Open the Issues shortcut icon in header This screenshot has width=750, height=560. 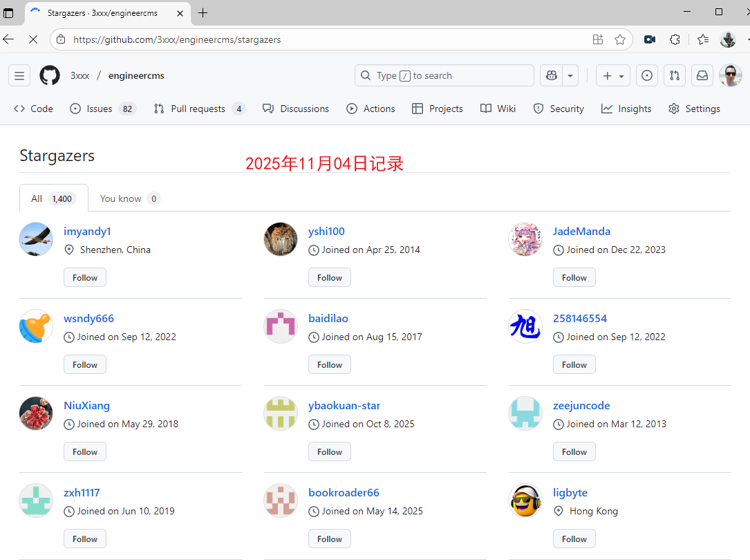[x=646, y=75]
